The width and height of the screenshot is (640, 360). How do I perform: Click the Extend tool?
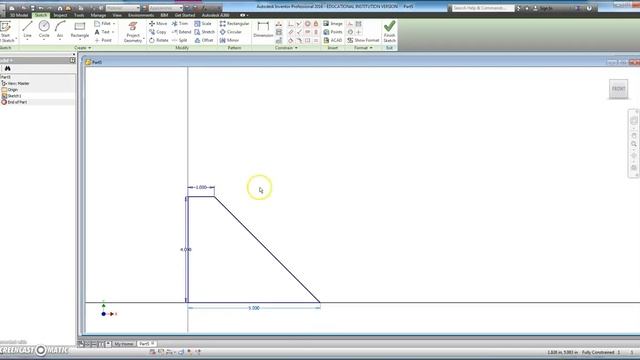click(181, 32)
